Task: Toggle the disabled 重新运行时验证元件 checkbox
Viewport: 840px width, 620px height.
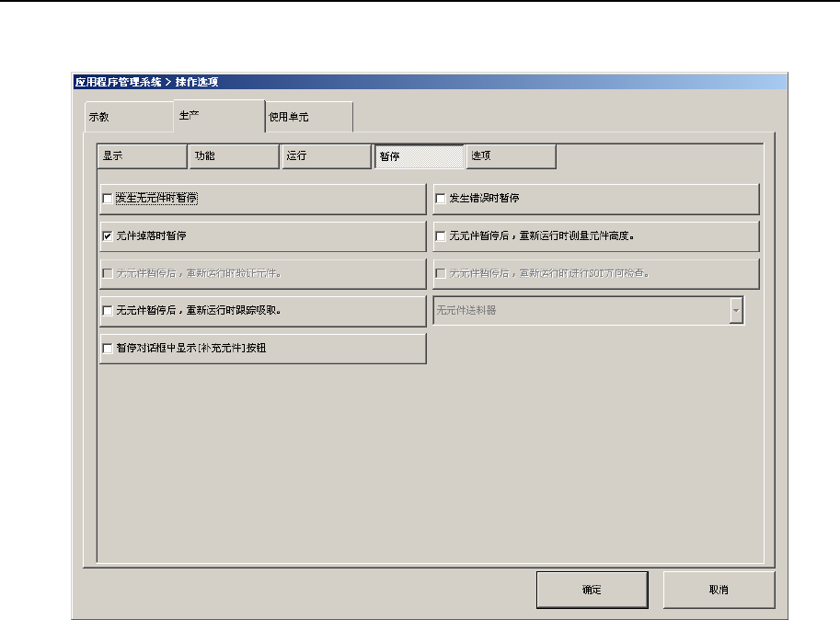Action: pyautogui.click(x=107, y=273)
